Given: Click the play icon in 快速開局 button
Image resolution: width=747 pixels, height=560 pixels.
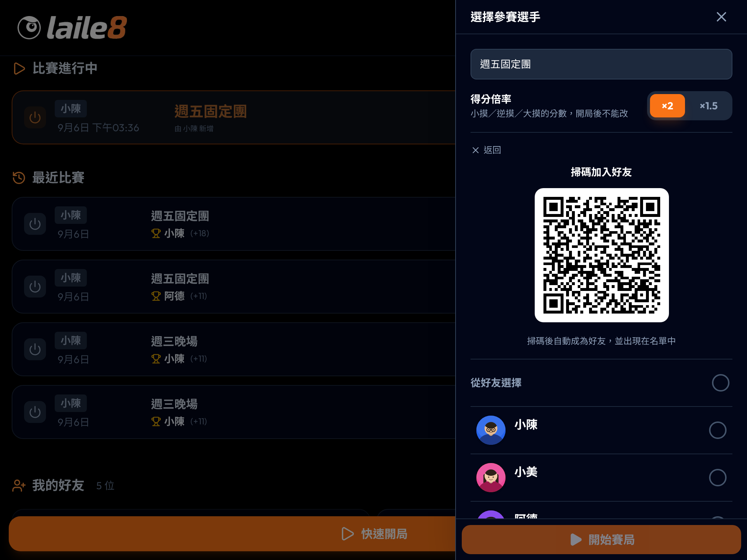Looking at the screenshot, I should 347,534.
